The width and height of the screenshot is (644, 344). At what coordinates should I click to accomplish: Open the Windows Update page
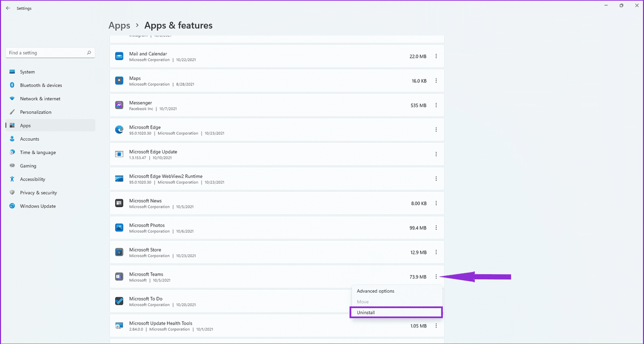50,206
